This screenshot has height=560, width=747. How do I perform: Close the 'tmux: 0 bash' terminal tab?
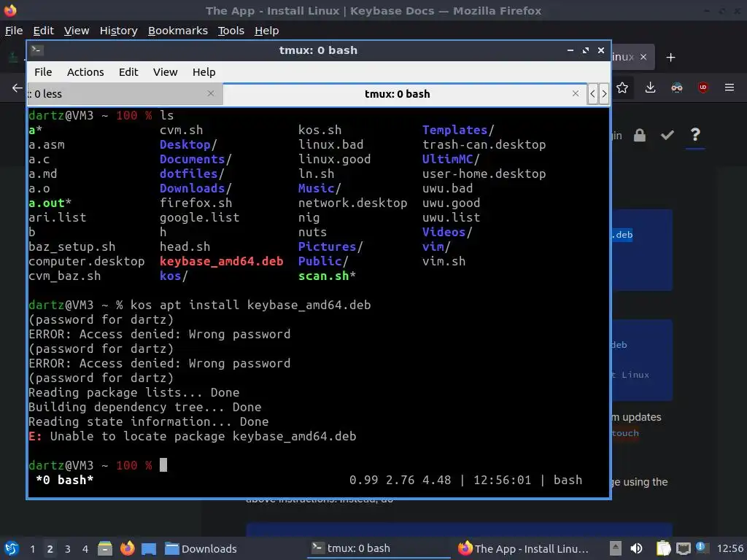(x=576, y=94)
